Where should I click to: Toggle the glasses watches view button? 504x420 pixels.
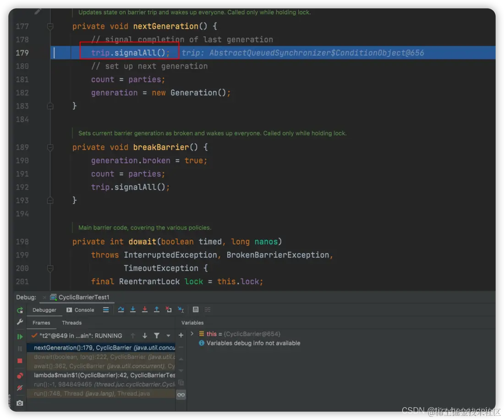point(181,395)
